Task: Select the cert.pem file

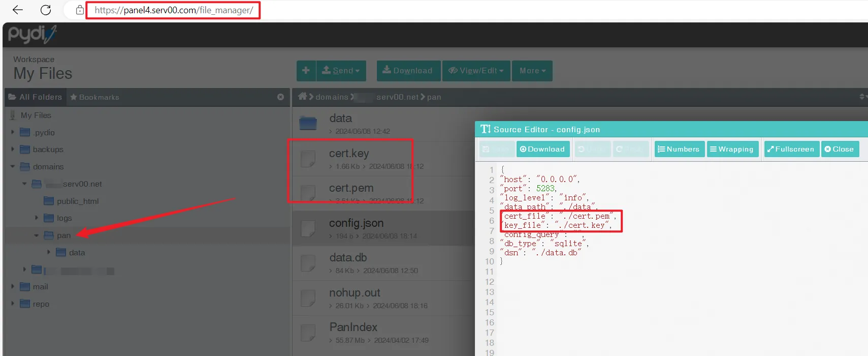Action: 383,193
